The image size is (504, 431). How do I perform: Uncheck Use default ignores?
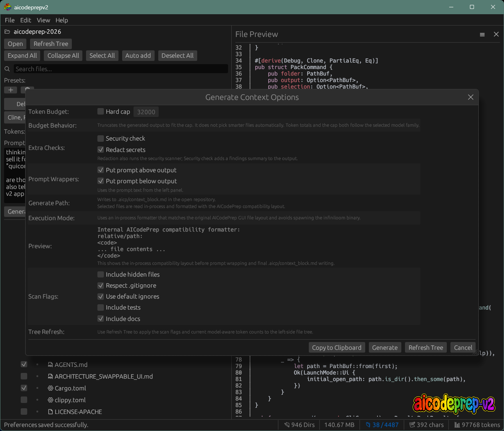(101, 297)
